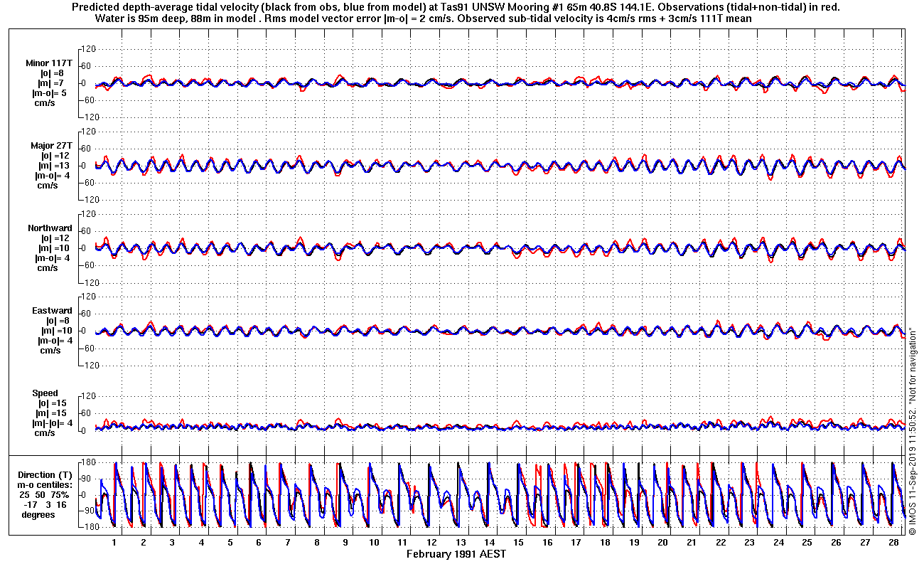Click the "120" tick in Minor panel
Viewport: 924px width, 569px height.
coord(90,49)
